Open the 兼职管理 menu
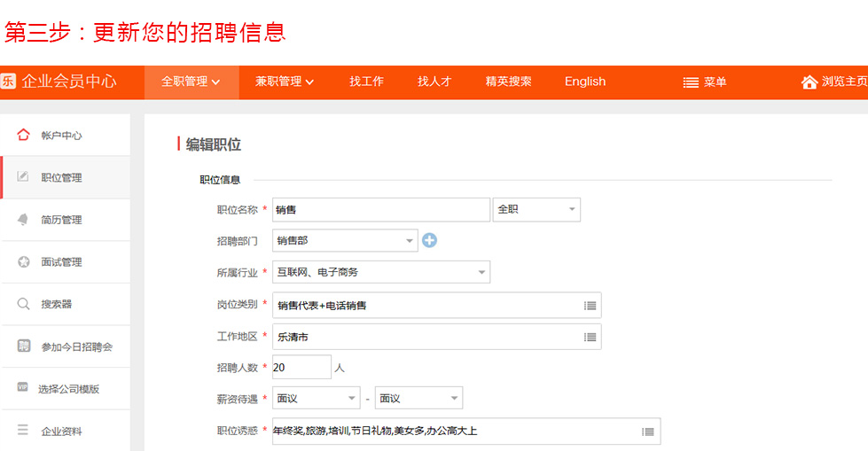 pyautogui.click(x=285, y=82)
